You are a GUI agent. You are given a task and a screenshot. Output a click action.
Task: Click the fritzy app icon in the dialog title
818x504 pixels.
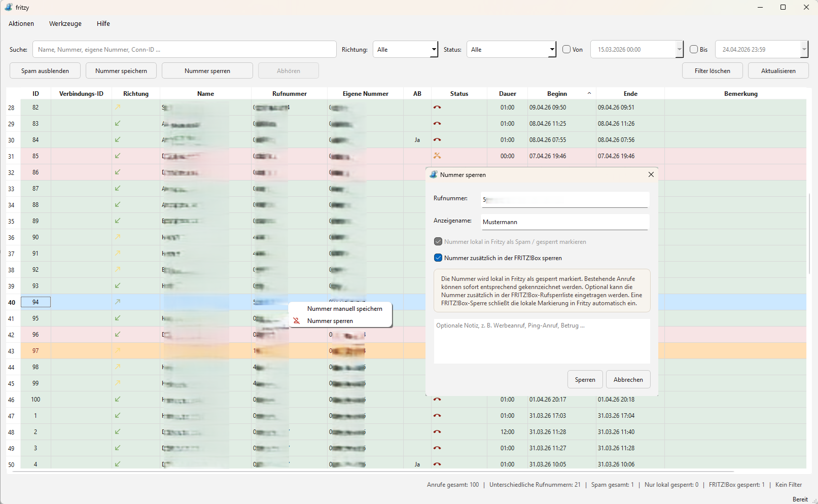tap(434, 174)
